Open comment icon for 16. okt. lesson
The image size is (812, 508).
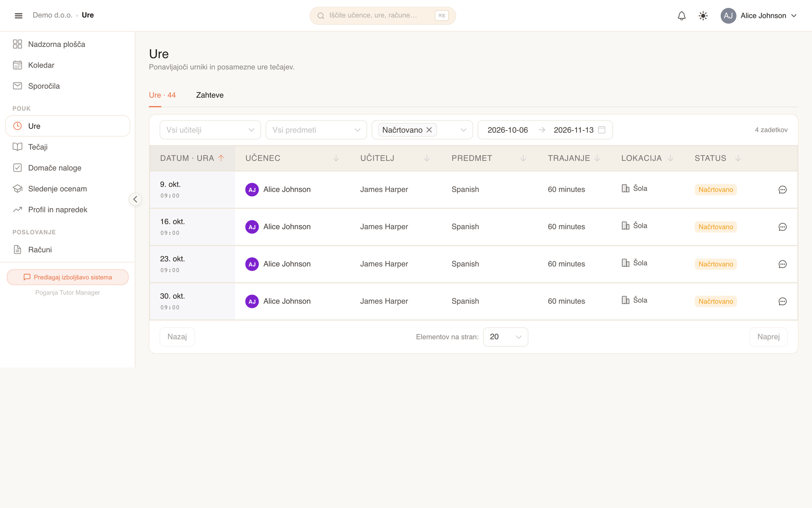click(x=782, y=227)
